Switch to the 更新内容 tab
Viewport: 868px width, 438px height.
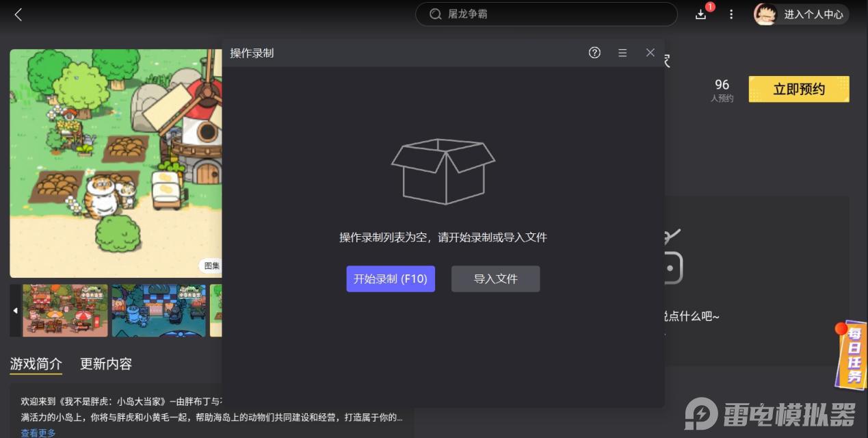click(106, 363)
